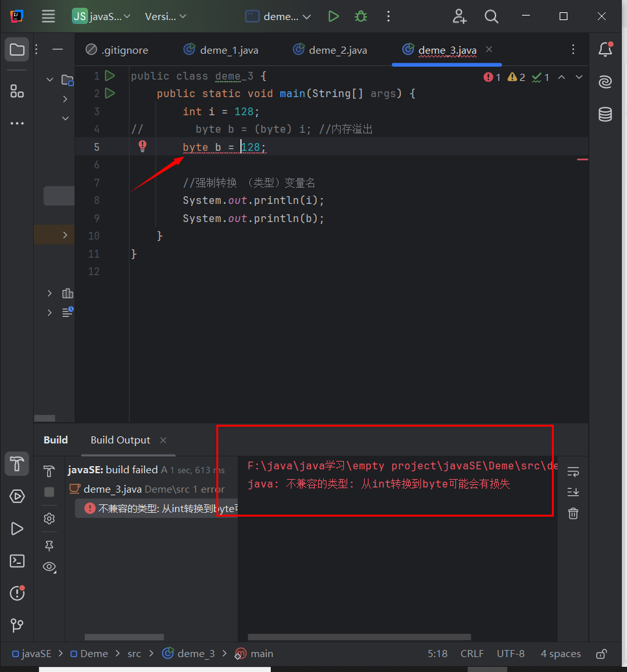627x672 pixels.
Task: Switch to deme_2.java tab
Action: [x=330, y=50]
